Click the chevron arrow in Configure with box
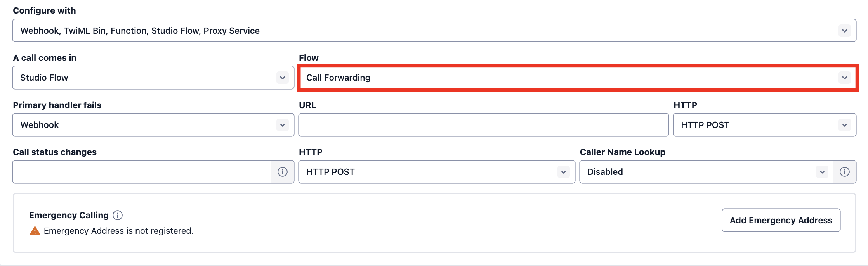 click(x=844, y=31)
